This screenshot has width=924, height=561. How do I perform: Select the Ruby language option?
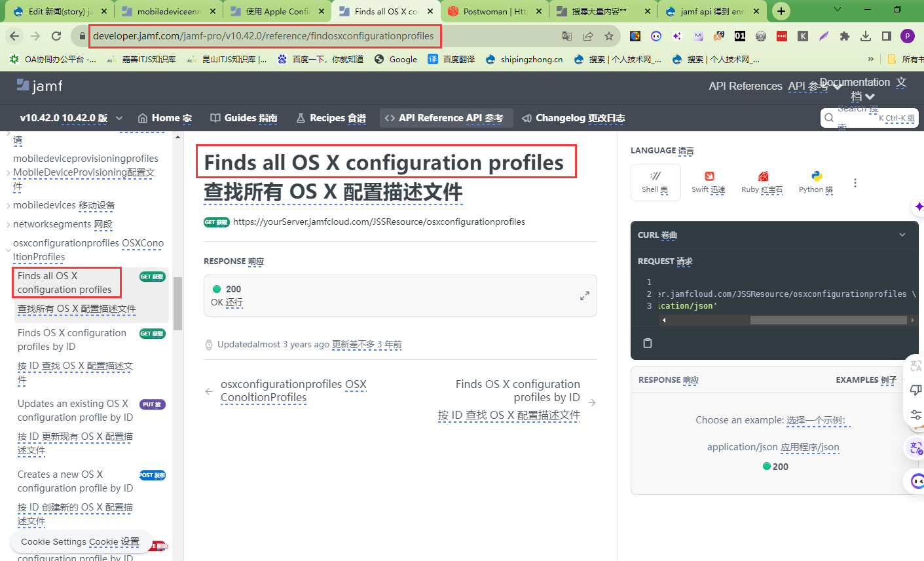coord(762,182)
